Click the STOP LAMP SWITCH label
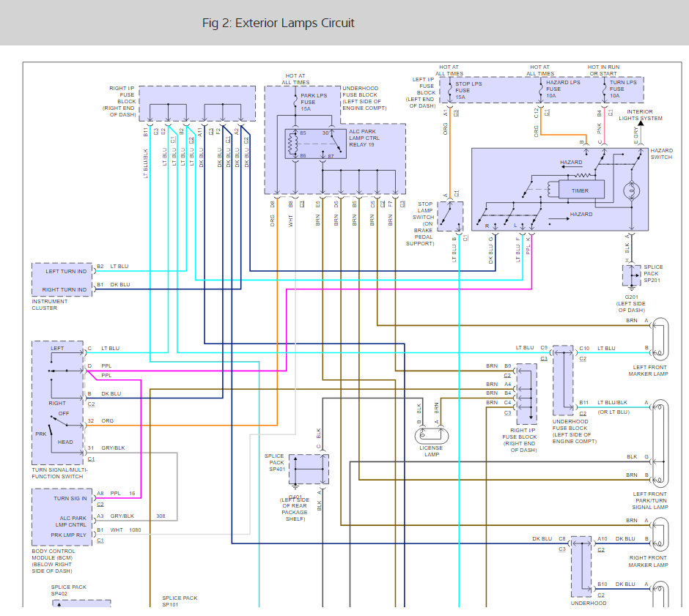 pyautogui.click(x=420, y=223)
